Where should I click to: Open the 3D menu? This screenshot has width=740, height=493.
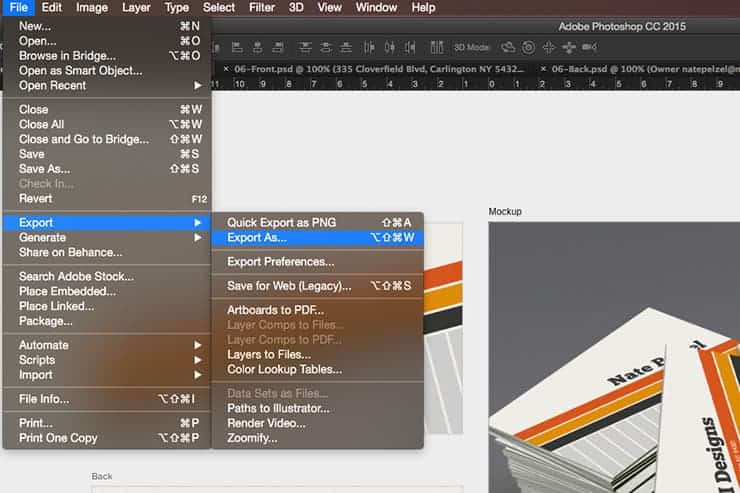point(296,8)
